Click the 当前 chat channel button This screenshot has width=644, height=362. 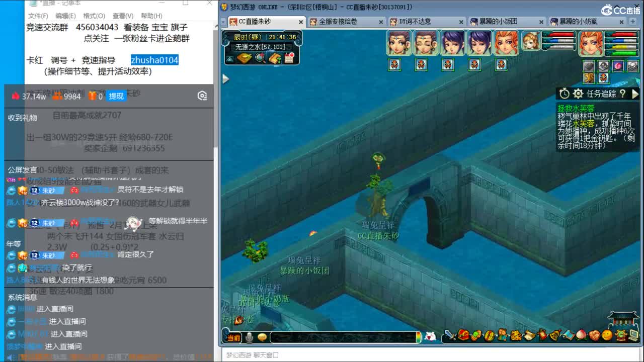[x=233, y=338]
